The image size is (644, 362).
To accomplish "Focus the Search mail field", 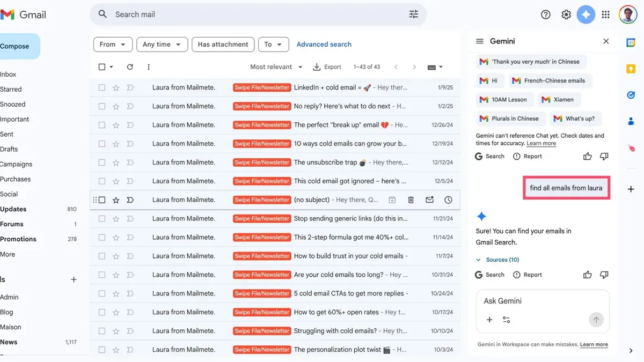I will click(x=258, y=14).
